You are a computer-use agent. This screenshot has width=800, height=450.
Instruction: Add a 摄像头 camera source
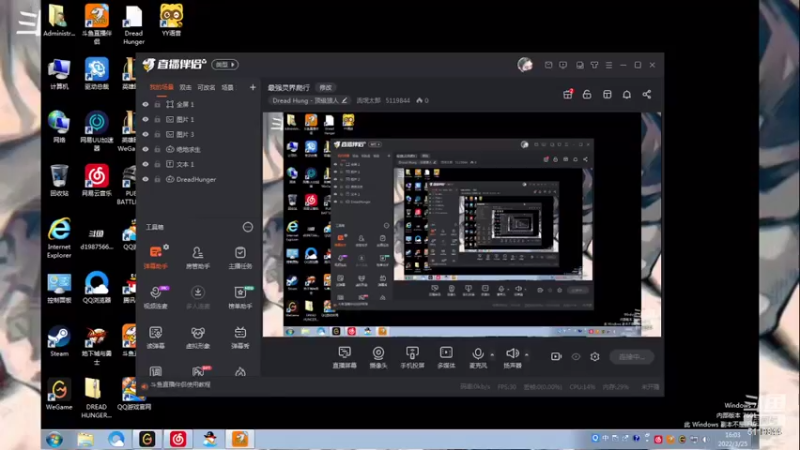pos(378,357)
